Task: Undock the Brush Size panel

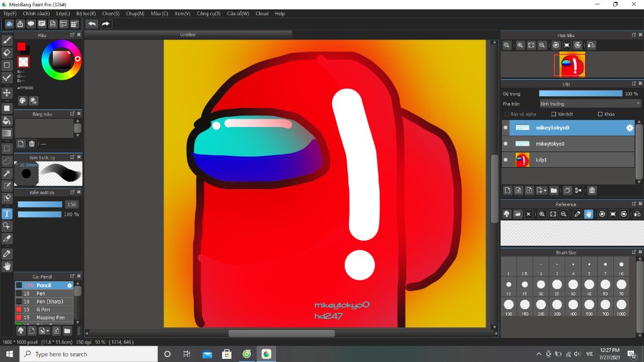Action: [634, 252]
